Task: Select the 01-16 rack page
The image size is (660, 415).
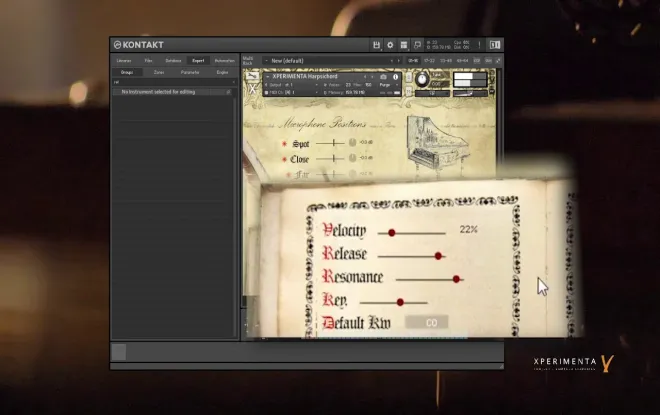Action: 413,61
